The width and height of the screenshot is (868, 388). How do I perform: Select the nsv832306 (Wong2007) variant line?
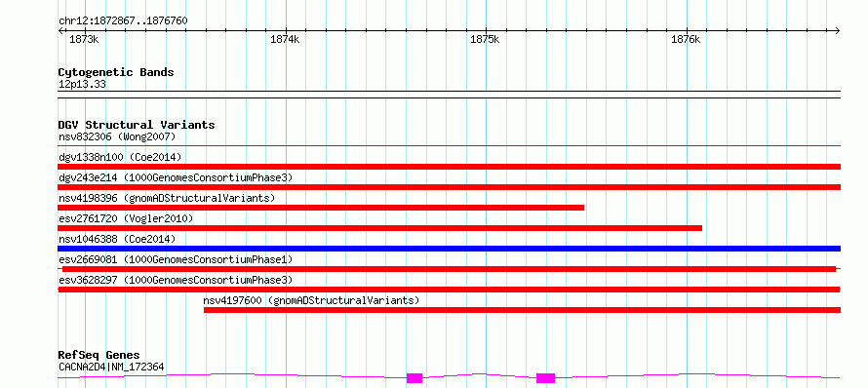(450, 146)
